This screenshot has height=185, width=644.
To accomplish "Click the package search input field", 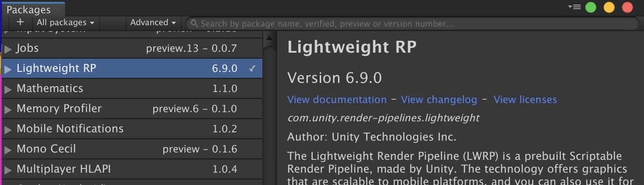I will point(413,23).
